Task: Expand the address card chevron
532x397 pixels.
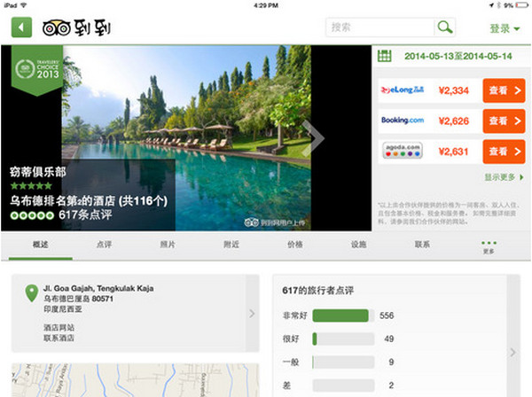Action: point(252,313)
